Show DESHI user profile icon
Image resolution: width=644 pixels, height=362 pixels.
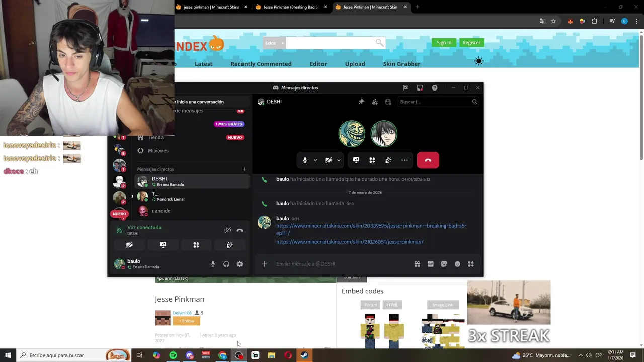pos(388,102)
